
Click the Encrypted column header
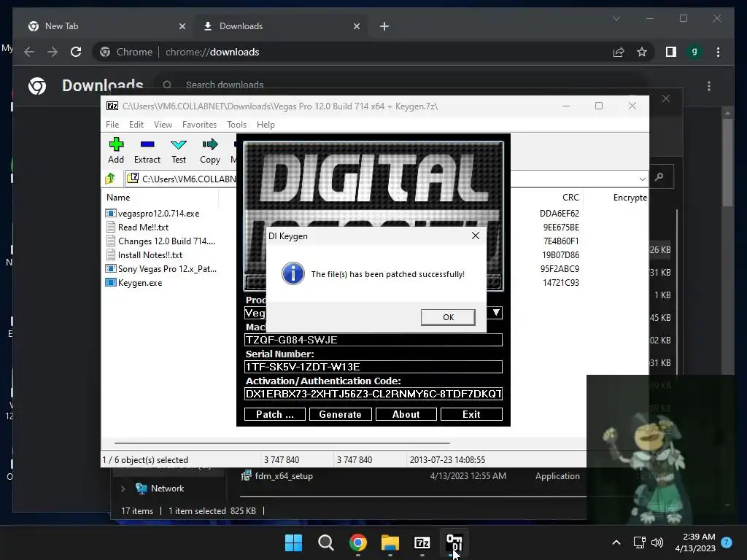630,197
